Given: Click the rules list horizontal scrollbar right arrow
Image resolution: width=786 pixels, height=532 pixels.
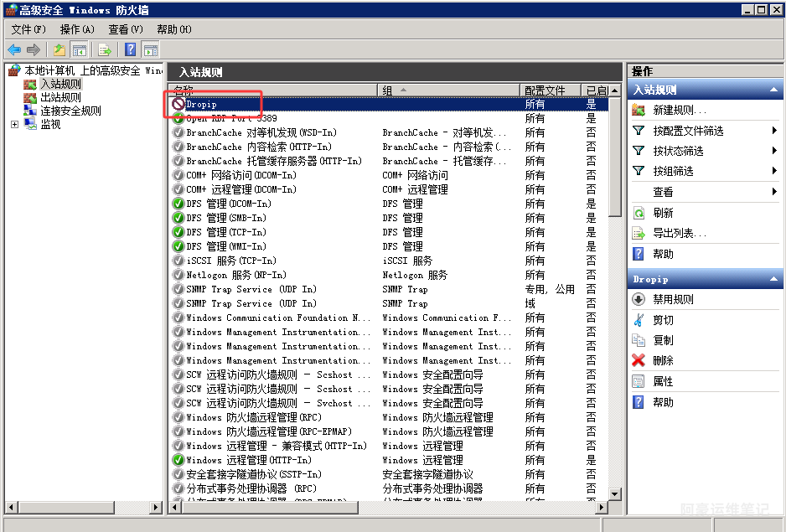Looking at the screenshot, I should [x=602, y=508].
